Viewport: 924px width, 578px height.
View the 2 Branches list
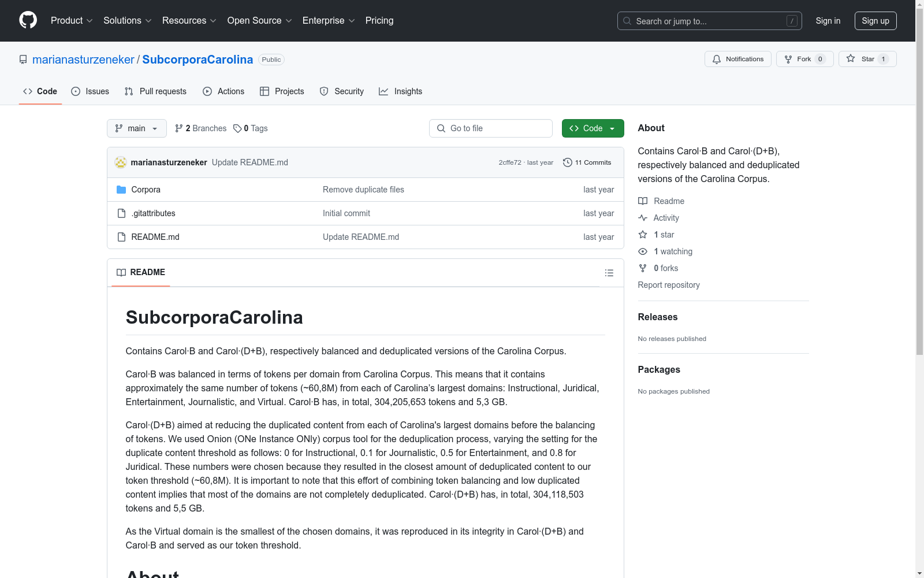point(200,128)
